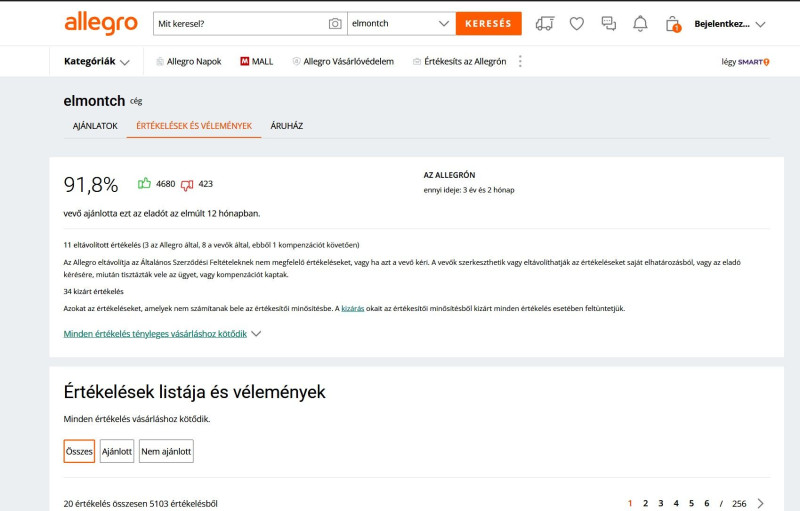Viewport: 800px width, 511px height.
Task: Expand Kategóriák dropdown
Action: 96,61
